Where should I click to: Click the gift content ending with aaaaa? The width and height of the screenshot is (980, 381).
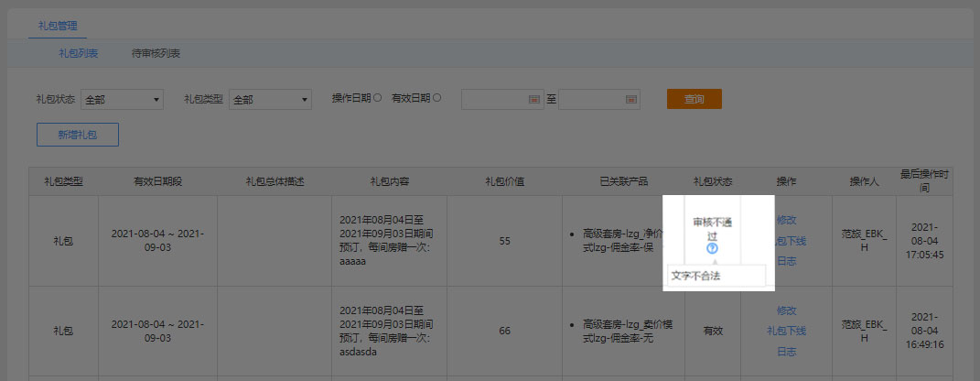click(x=386, y=241)
